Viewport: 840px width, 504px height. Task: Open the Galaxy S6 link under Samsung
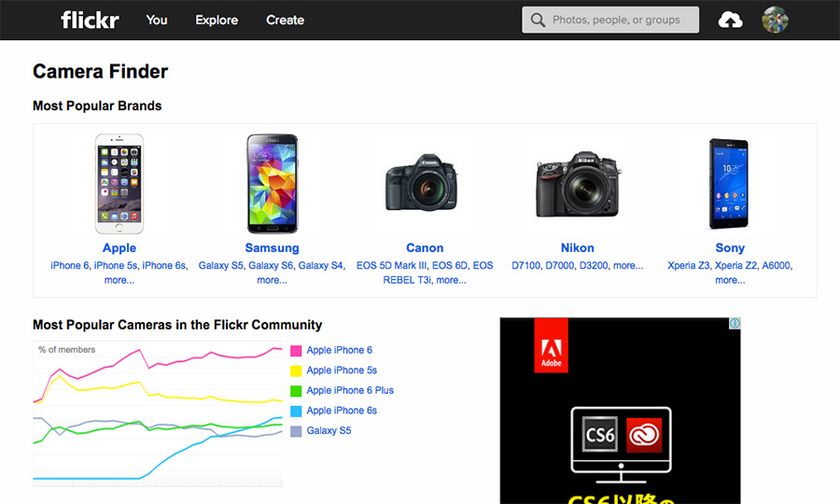[271, 266]
